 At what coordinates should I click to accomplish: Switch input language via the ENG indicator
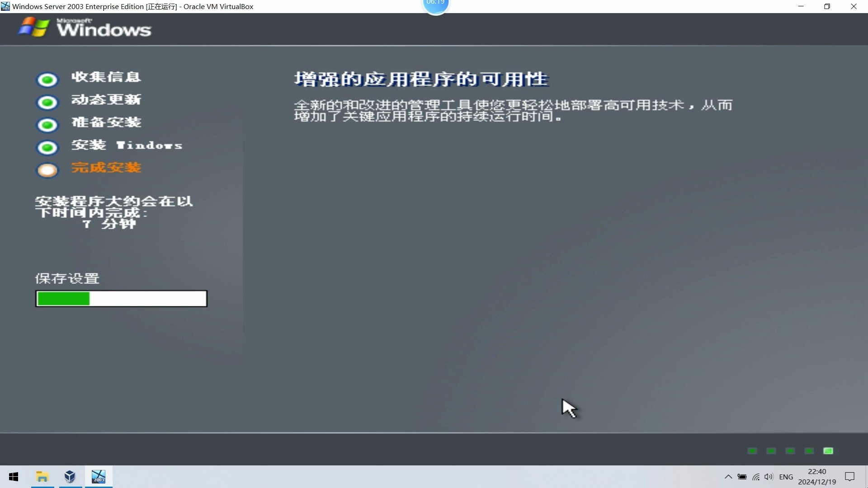coord(787,477)
